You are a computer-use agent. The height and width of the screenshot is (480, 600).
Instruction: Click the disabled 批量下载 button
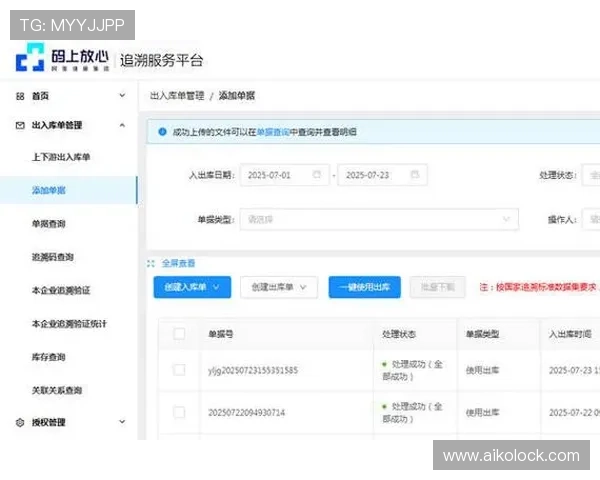pos(438,287)
